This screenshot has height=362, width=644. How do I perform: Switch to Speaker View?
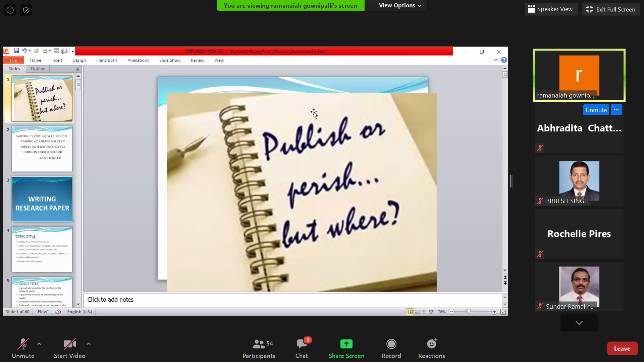point(550,9)
